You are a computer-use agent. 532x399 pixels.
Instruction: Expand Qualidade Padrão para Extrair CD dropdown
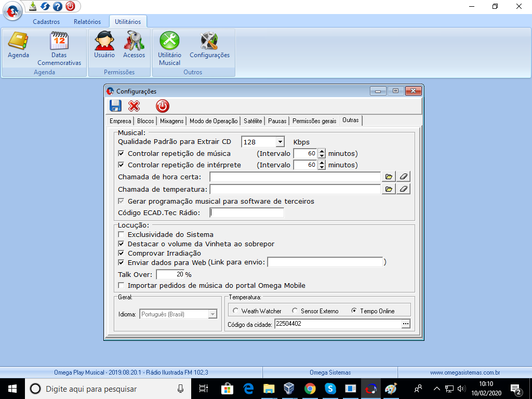pos(280,142)
